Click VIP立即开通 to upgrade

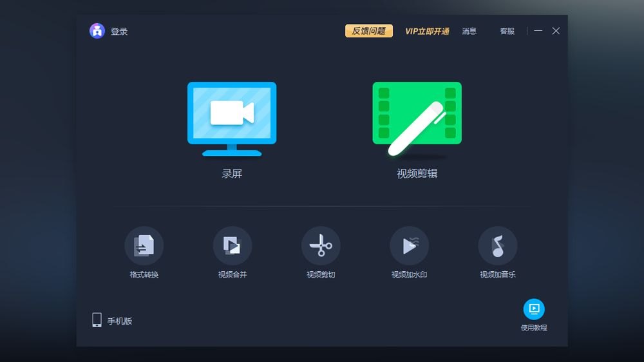tap(427, 31)
